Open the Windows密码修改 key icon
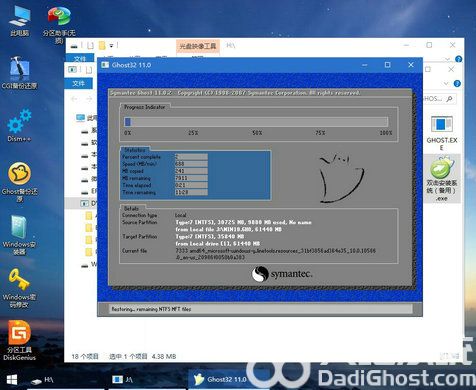 (19, 288)
